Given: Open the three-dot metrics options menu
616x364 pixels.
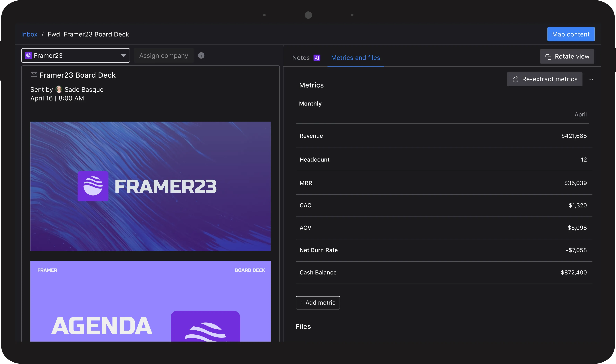Looking at the screenshot, I should click(x=591, y=79).
